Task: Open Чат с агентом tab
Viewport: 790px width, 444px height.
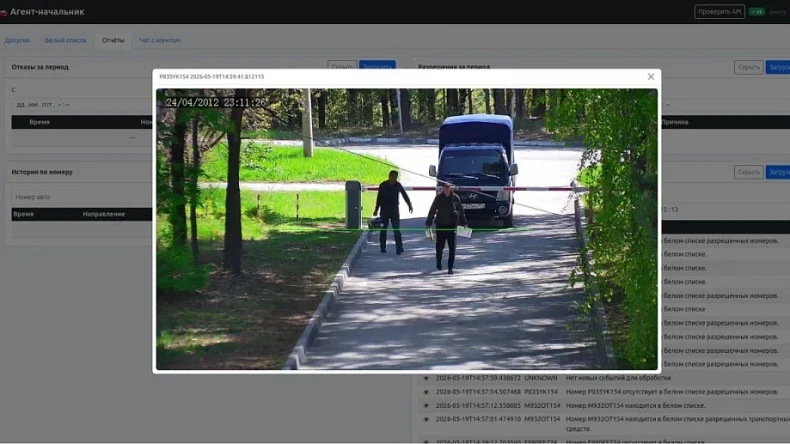Action: (160, 40)
